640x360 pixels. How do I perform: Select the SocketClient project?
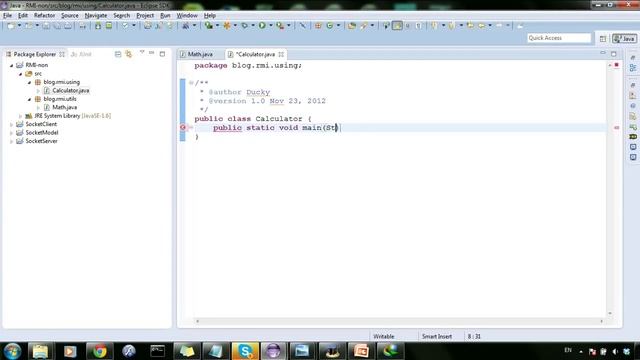pyautogui.click(x=41, y=124)
